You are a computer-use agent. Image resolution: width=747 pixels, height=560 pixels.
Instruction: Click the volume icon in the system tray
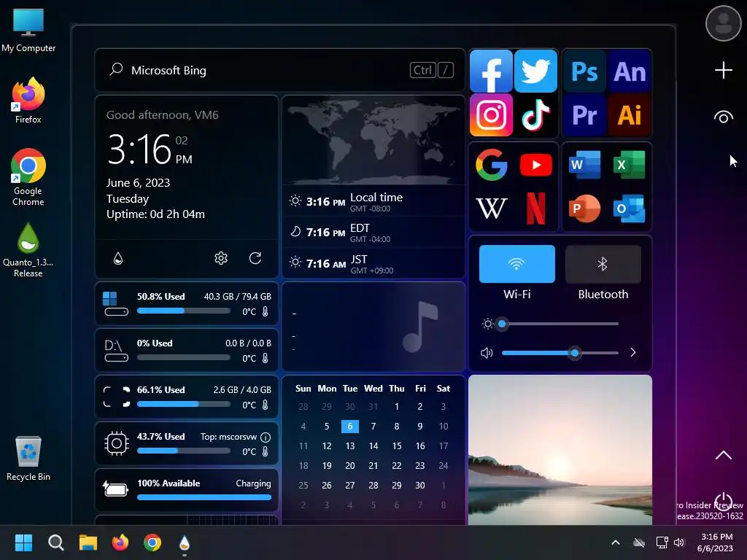click(679, 542)
